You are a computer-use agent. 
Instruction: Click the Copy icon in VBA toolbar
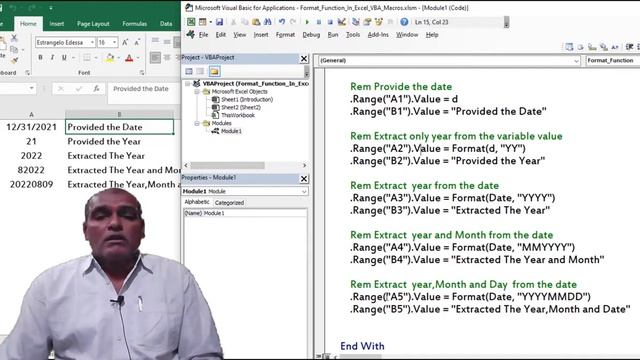tap(245, 22)
